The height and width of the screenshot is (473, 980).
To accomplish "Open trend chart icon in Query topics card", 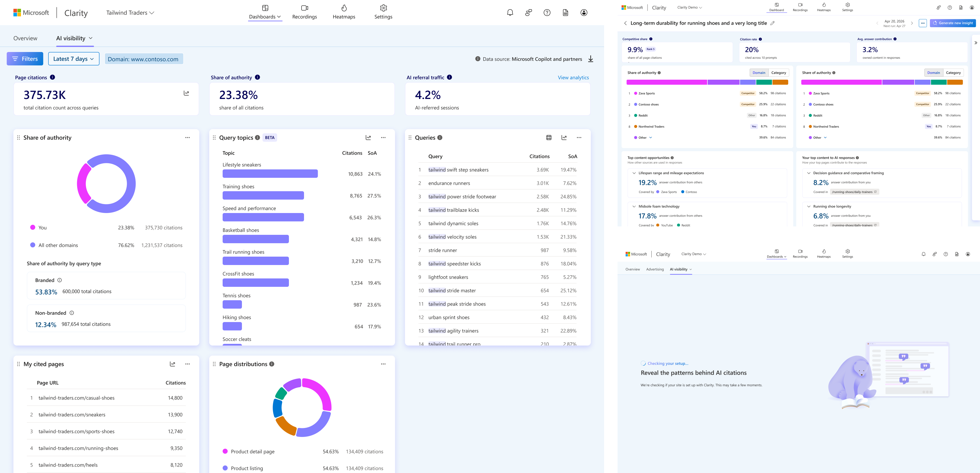I will click(x=368, y=138).
